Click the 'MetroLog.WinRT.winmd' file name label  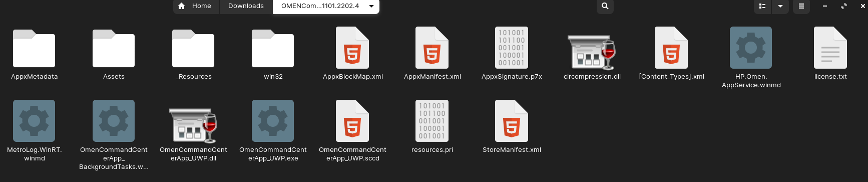34,154
